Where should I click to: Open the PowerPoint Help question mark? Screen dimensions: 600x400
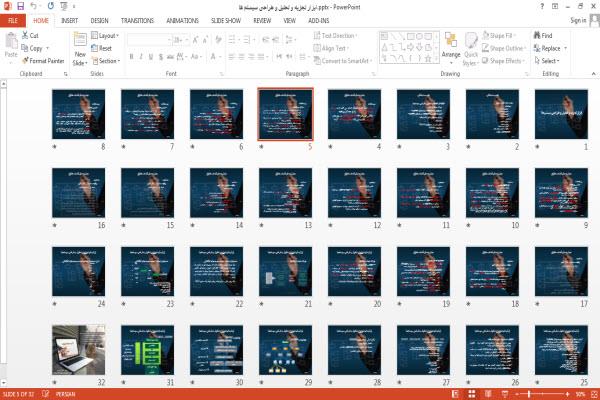click(x=542, y=6)
